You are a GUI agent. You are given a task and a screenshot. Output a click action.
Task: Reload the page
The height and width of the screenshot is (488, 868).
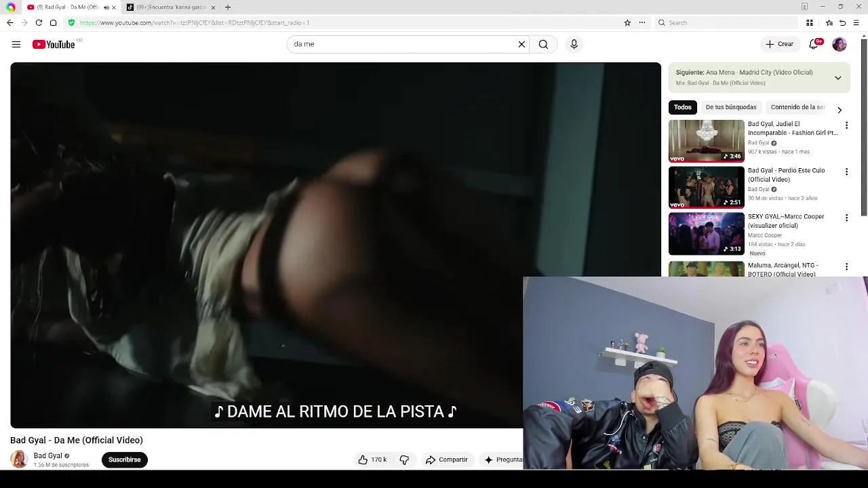[x=39, y=22]
